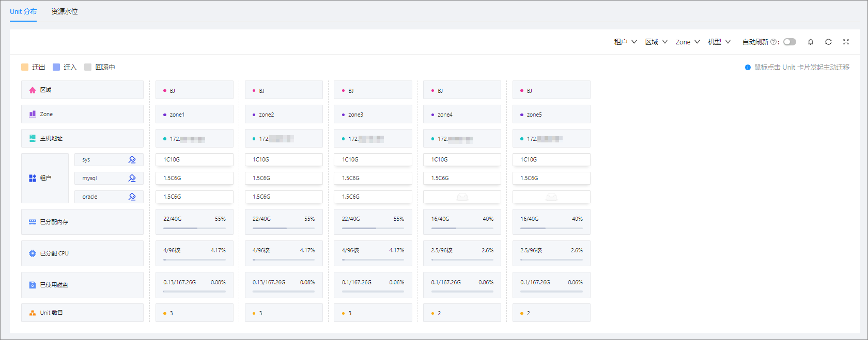Open the 租户 filter dropdown
Screen dimensions: 868x340
(625, 42)
